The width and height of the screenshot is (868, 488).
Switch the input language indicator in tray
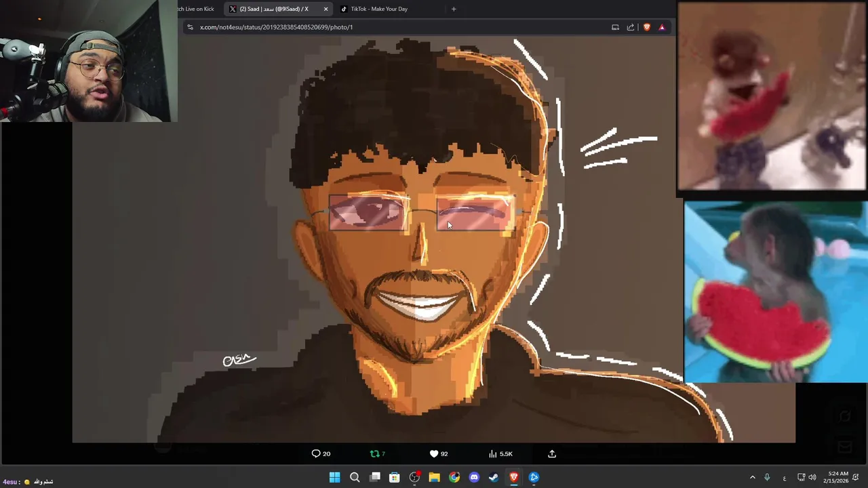click(785, 478)
